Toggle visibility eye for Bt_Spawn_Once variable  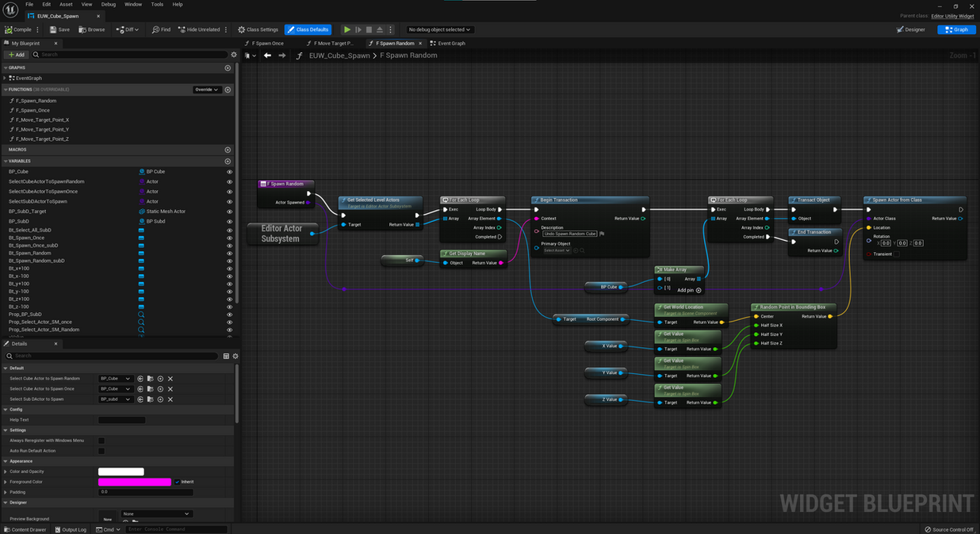coord(230,238)
